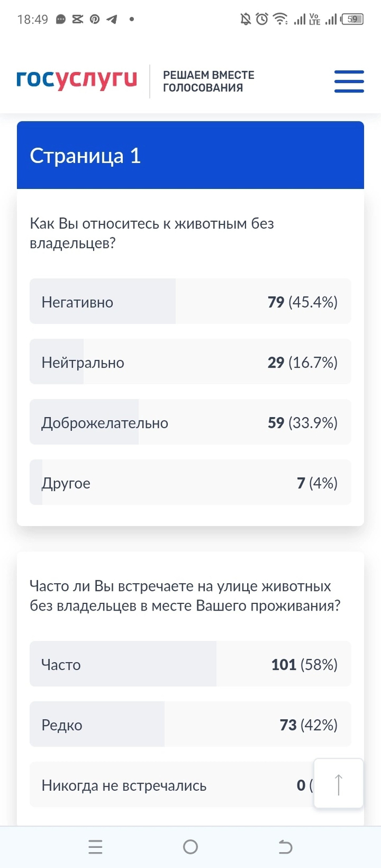This screenshot has width=381, height=868.
Task: Select the Часто answer option
Action: (x=190, y=664)
